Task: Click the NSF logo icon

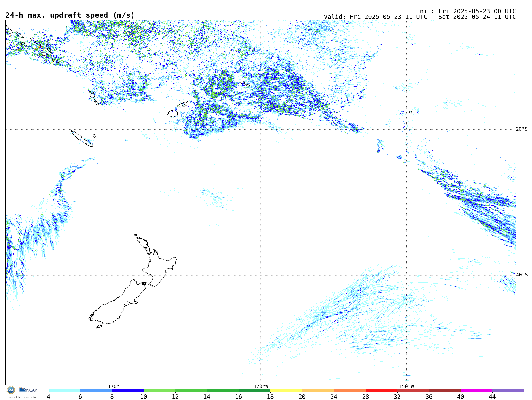Action: pos(11,390)
